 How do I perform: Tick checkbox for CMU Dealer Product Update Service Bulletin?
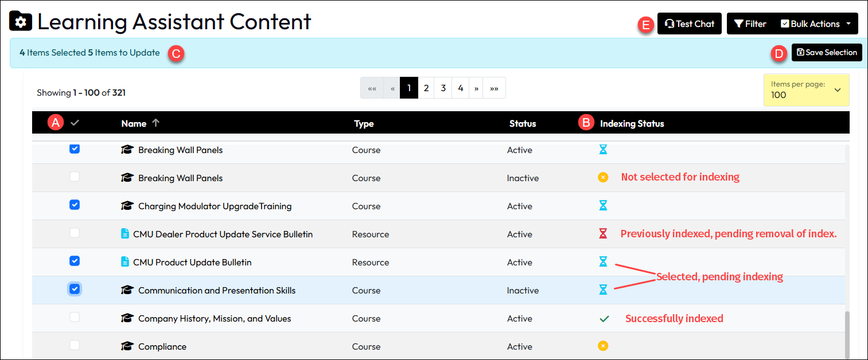click(x=75, y=233)
